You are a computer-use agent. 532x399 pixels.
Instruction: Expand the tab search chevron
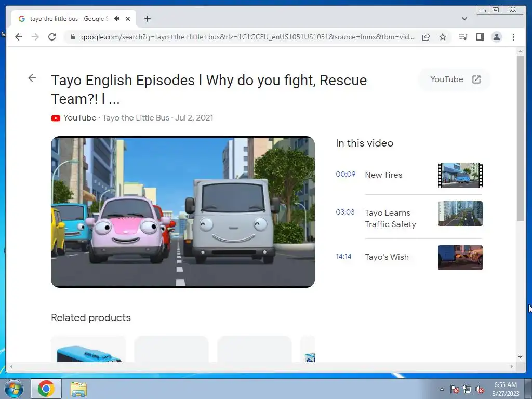tap(464, 19)
